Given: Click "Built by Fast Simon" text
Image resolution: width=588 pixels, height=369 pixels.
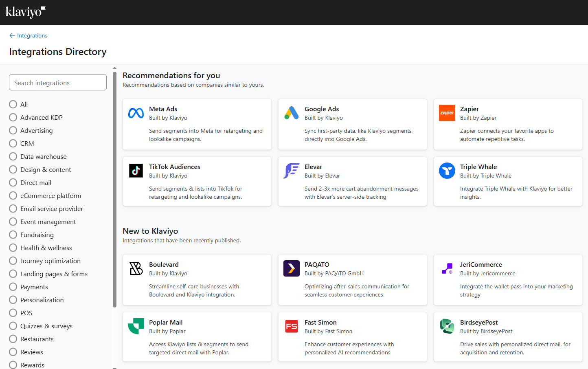Looking at the screenshot, I should 328,331.
